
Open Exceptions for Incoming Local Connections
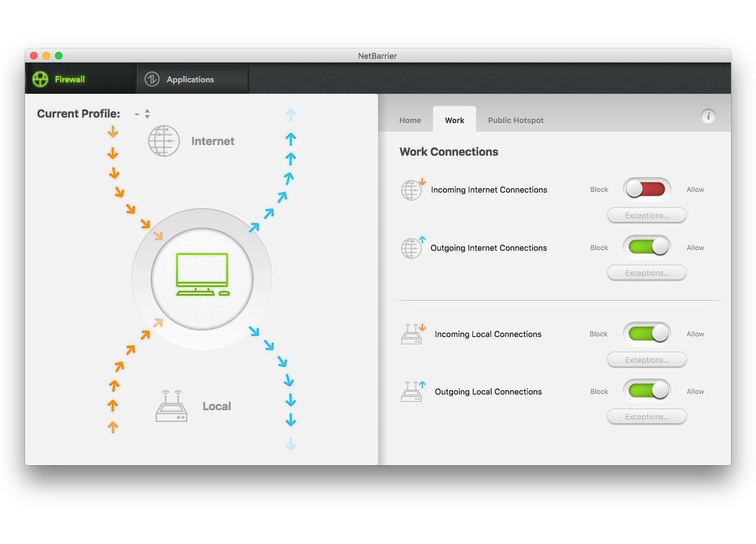[647, 360]
